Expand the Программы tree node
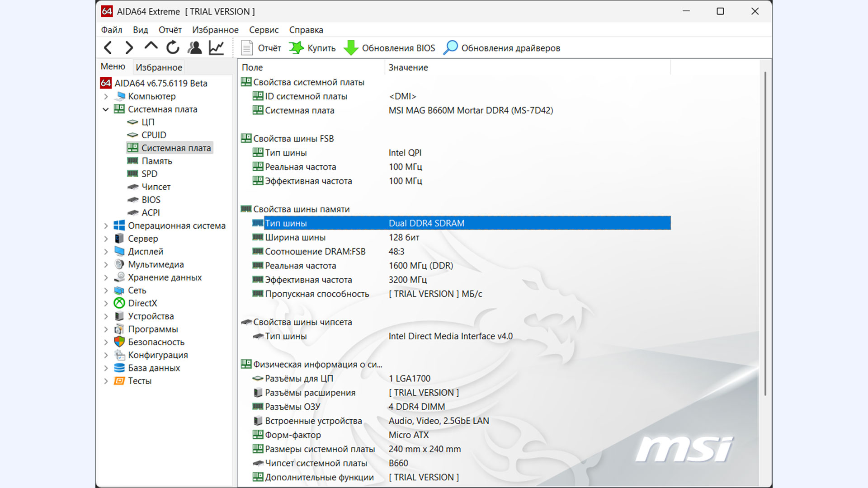This screenshot has height=488, width=868. [106, 329]
